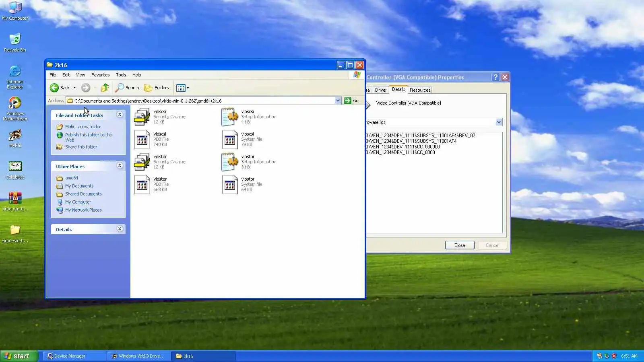The image size is (644, 362).
Task: Expand the address bar dropdown
Action: pyautogui.click(x=338, y=101)
